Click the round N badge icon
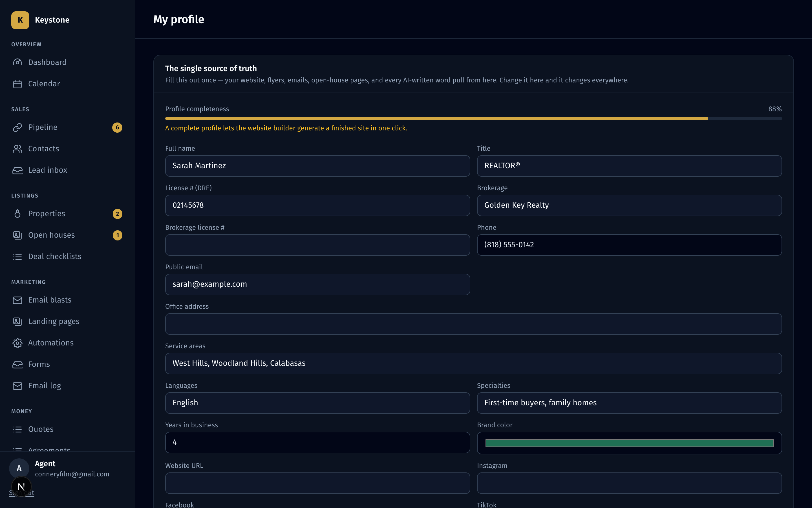The width and height of the screenshot is (812, 508). [x=21, y=487]
